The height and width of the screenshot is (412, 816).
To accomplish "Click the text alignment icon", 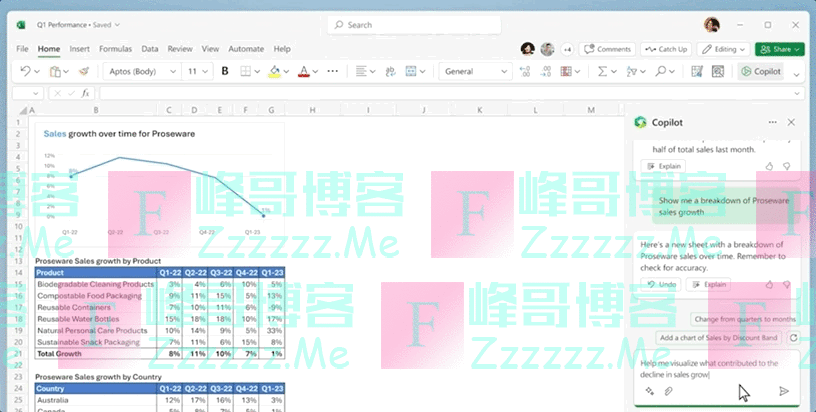I will 361,71.
